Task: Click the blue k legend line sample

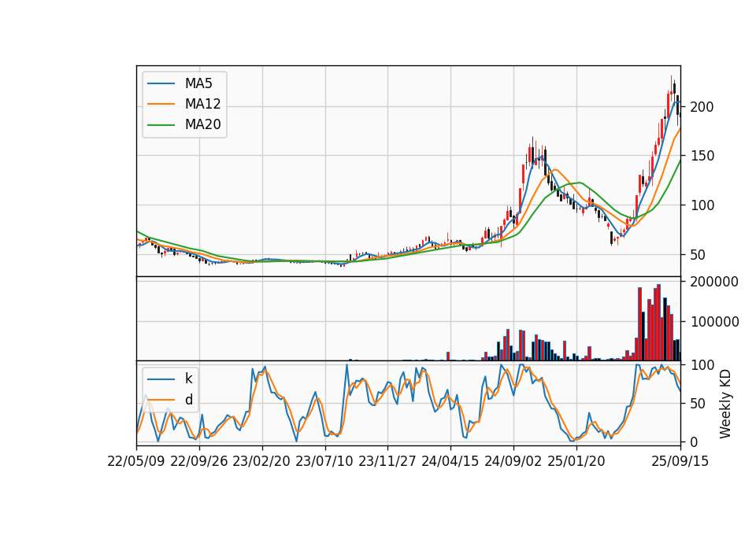Action: point(161,379)
